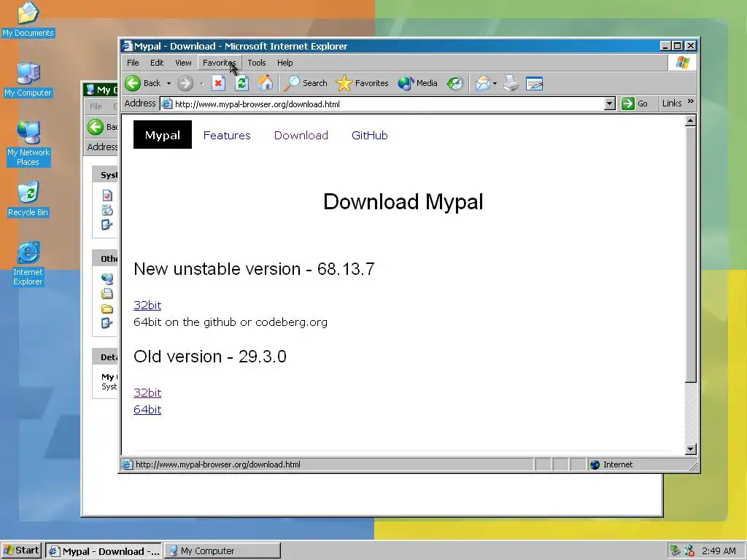The height and width of the screenshot is (560, 747).
Task: Click the '64bit on the github or codeberg.org' text
Action: [x=231, y=322]
